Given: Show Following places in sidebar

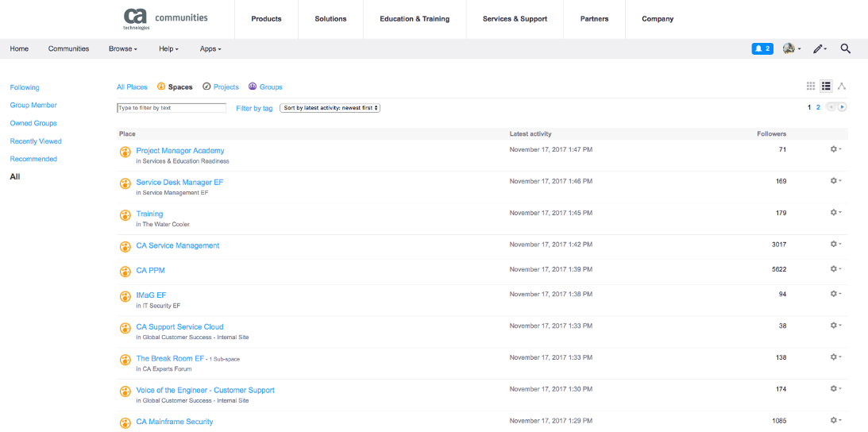Looking at the screenshot, I should click(25, 87).
